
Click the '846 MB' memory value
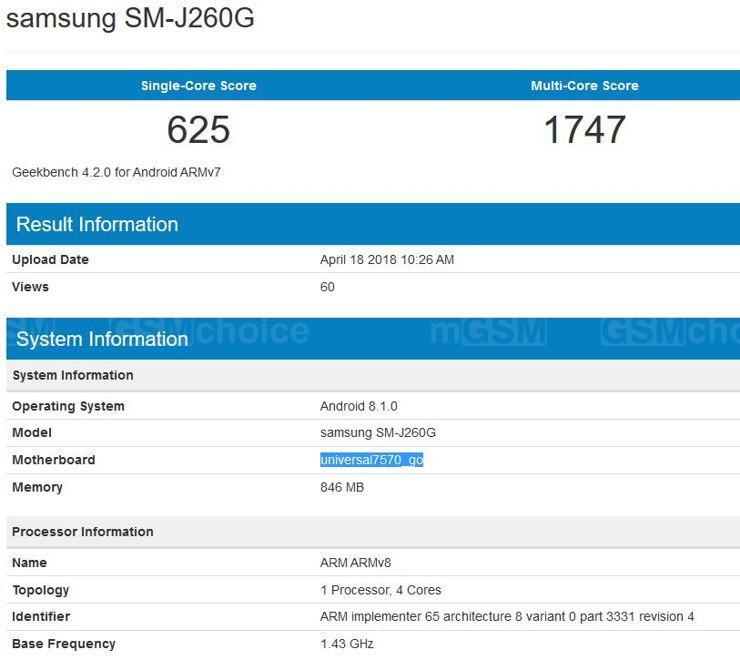click(342, 487)
